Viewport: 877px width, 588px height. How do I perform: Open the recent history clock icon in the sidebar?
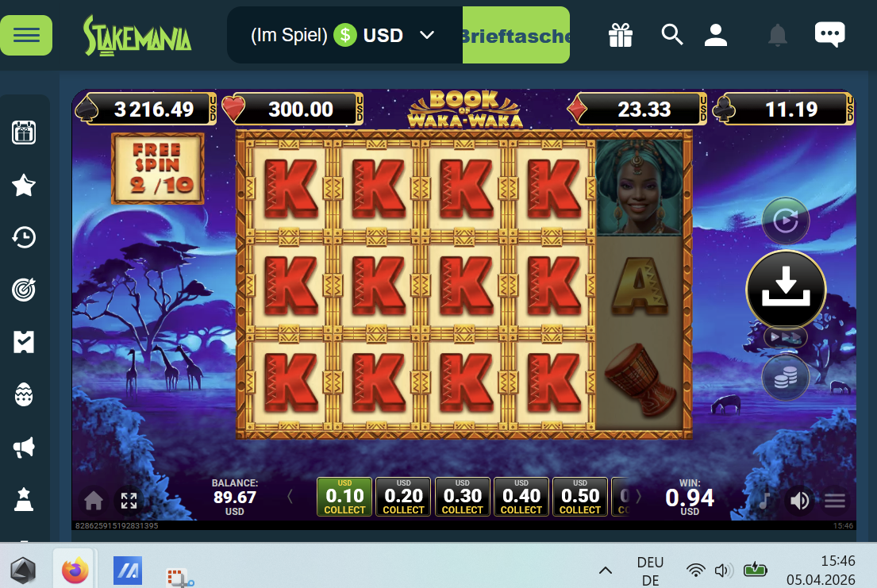(x=24, y=237)
